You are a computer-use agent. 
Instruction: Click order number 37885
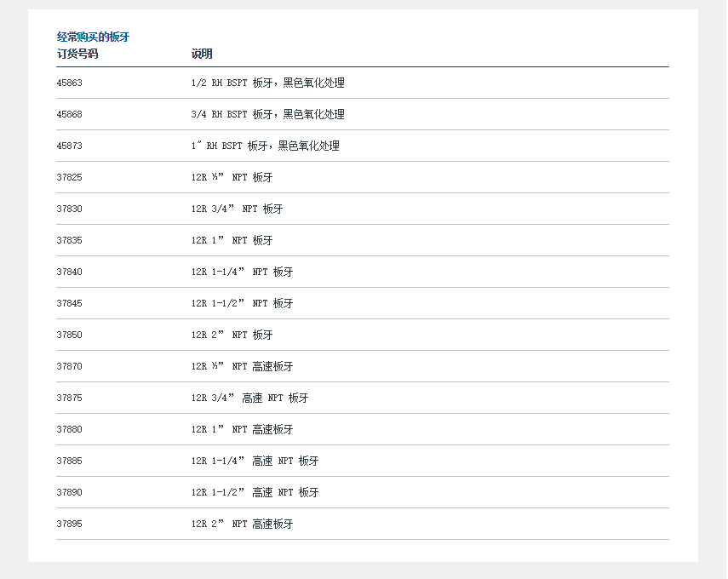tap(70, 461)
